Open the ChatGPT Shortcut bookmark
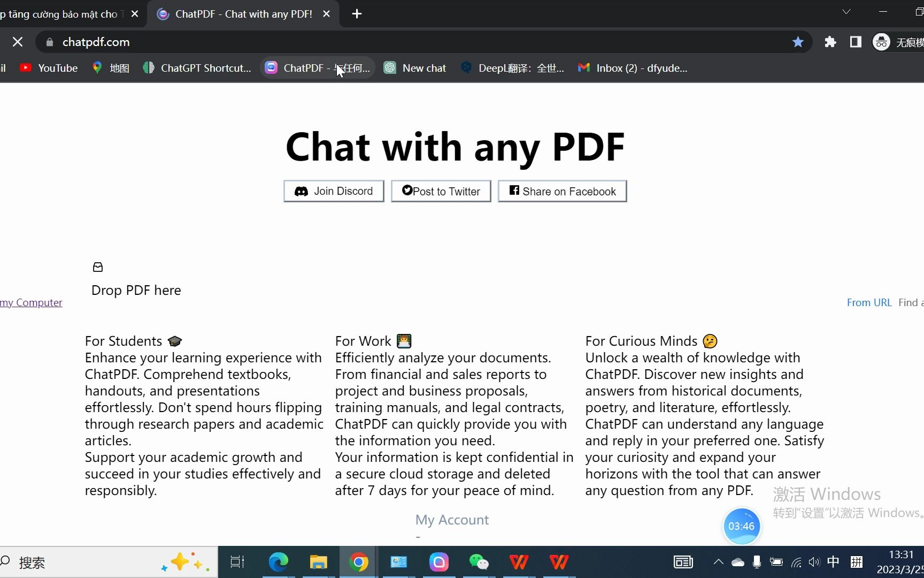Screen dimensions: 924x578 click(197, 68)
